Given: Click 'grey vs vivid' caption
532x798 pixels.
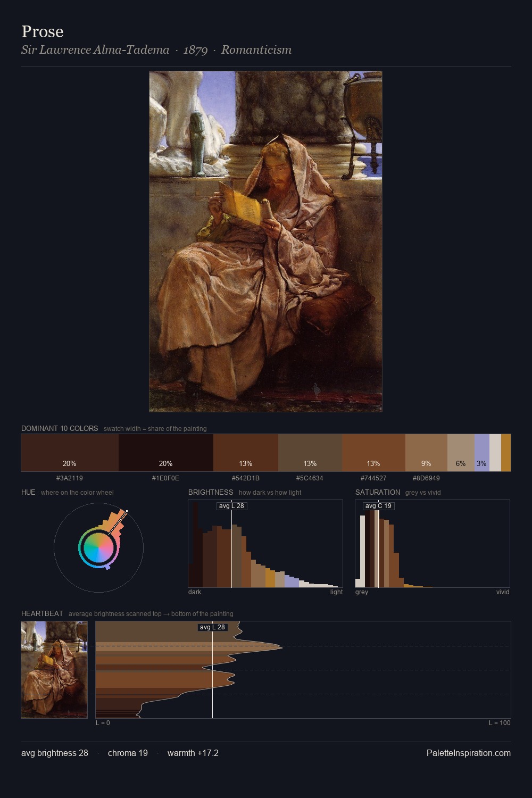Looking at the screenshot, I should pos(423,493).
